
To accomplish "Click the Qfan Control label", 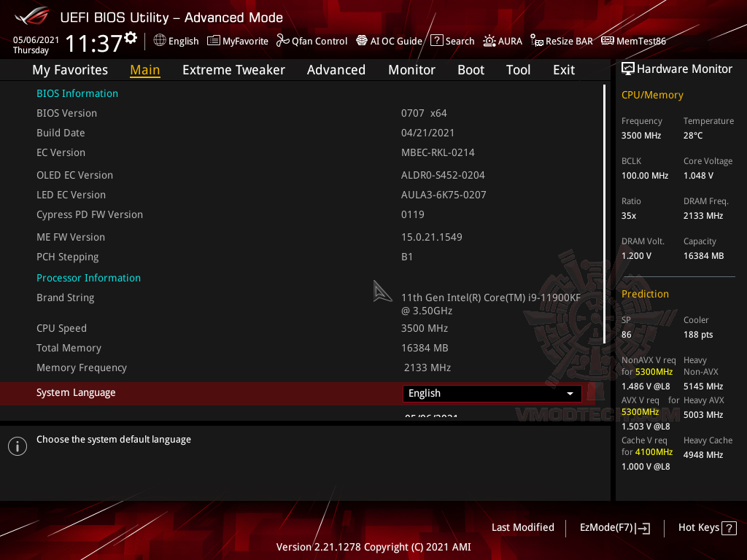I will click(320, 41).
